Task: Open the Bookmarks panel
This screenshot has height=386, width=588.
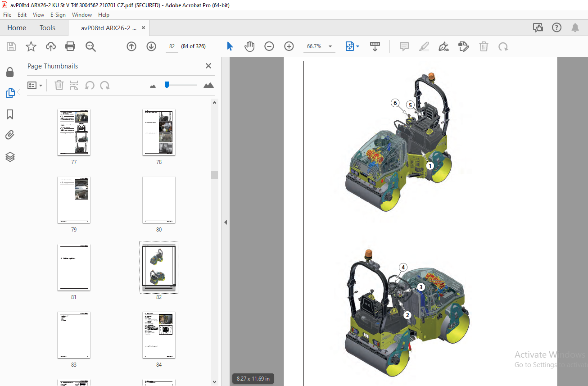Action: (x=10, y=114)
